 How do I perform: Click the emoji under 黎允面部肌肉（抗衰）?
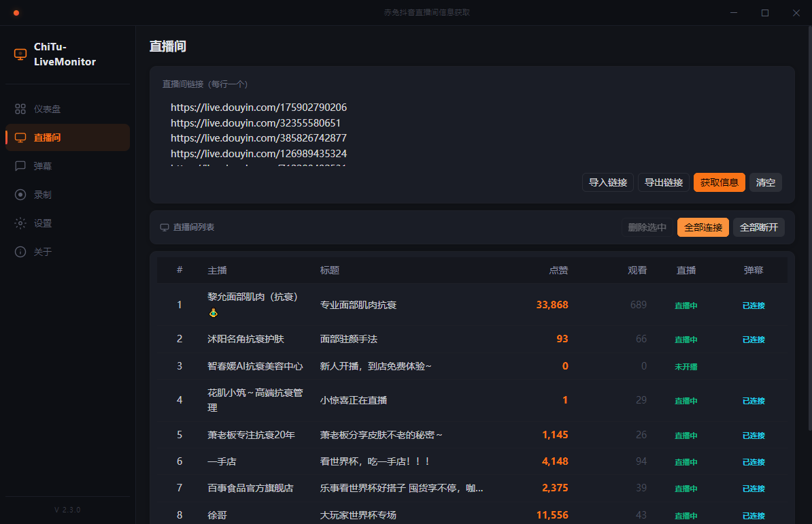[x=213, y=312]
